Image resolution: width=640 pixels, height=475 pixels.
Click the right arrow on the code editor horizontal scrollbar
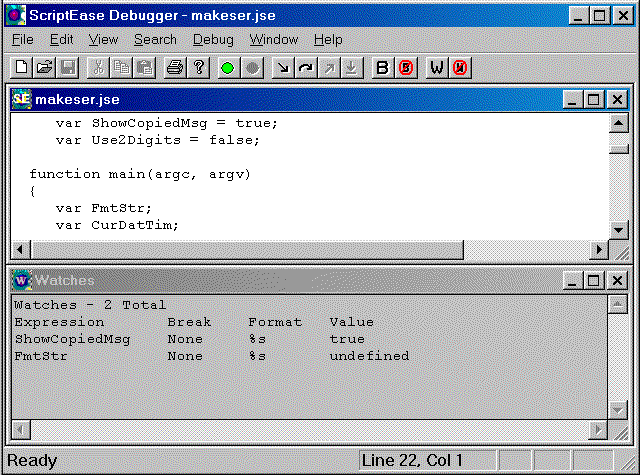click(x=599, y=249)
